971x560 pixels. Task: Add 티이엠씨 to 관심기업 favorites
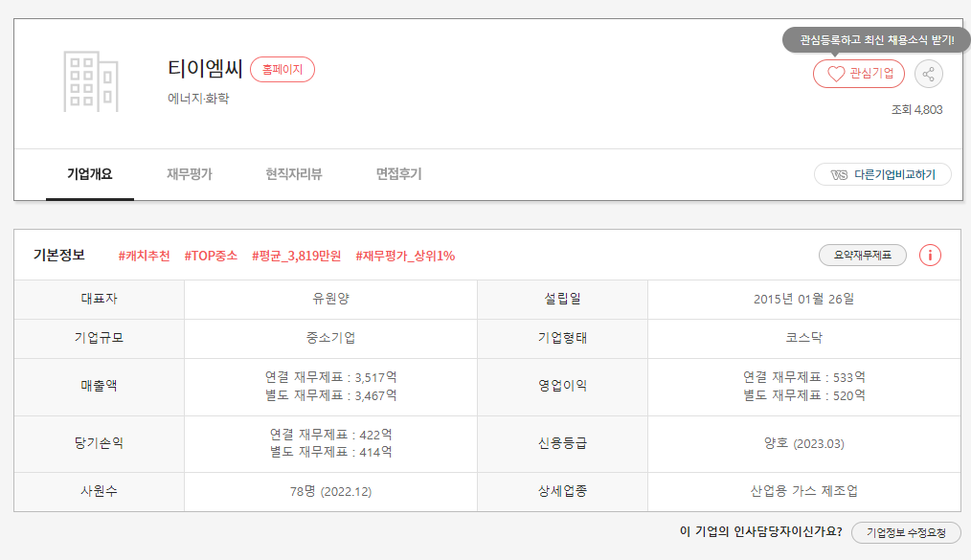coord(858,74)
